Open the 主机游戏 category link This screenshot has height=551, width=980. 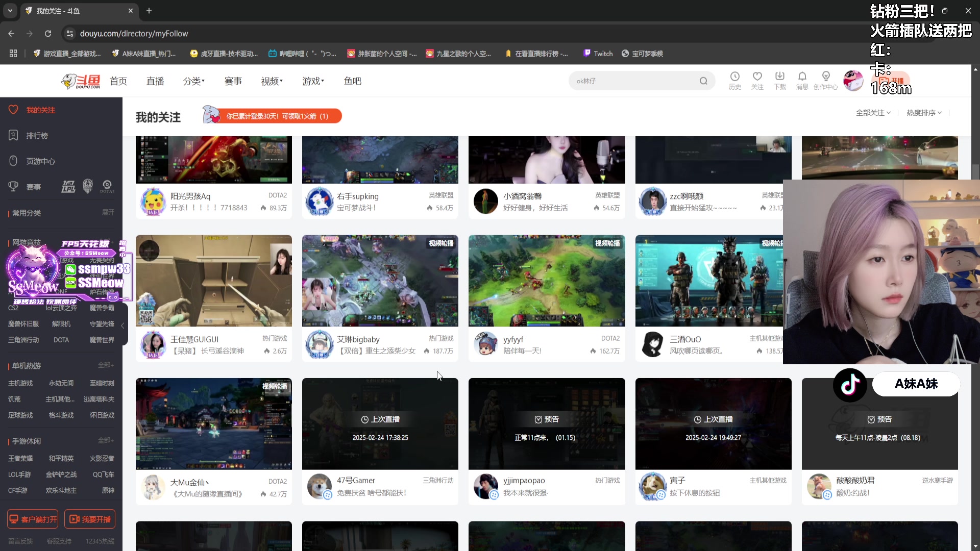pos(20,383)
